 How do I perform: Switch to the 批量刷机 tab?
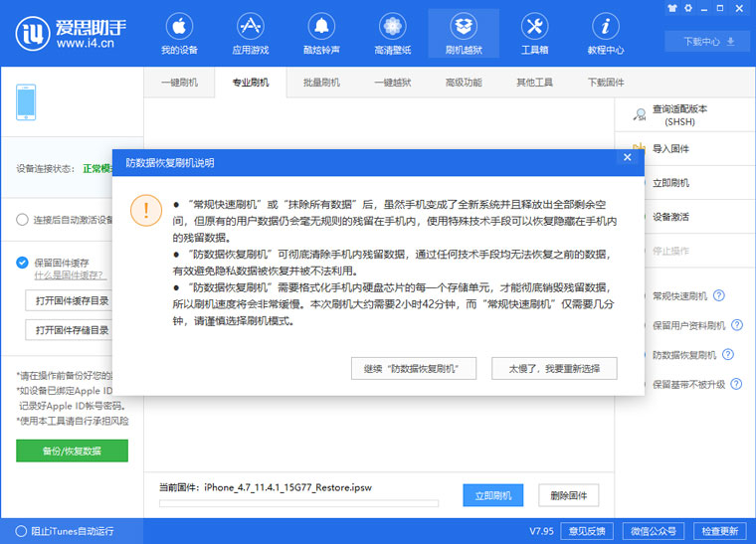[x=321, y=83]
